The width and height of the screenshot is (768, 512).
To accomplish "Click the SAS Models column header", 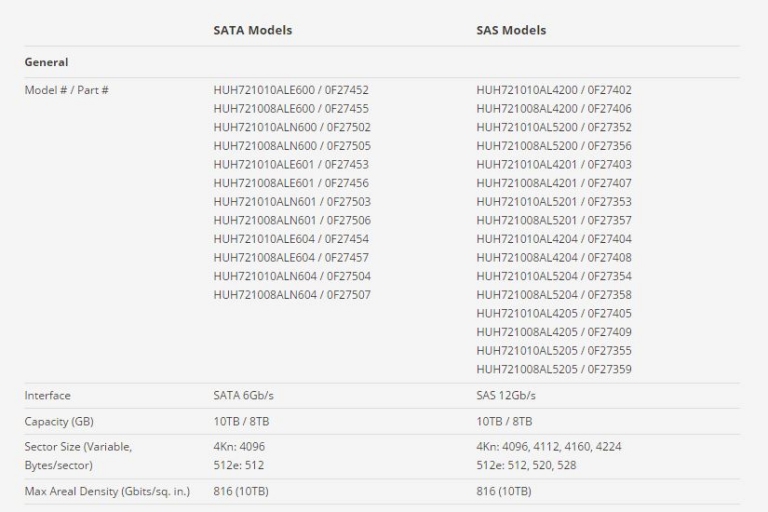I will click(511, 30).
